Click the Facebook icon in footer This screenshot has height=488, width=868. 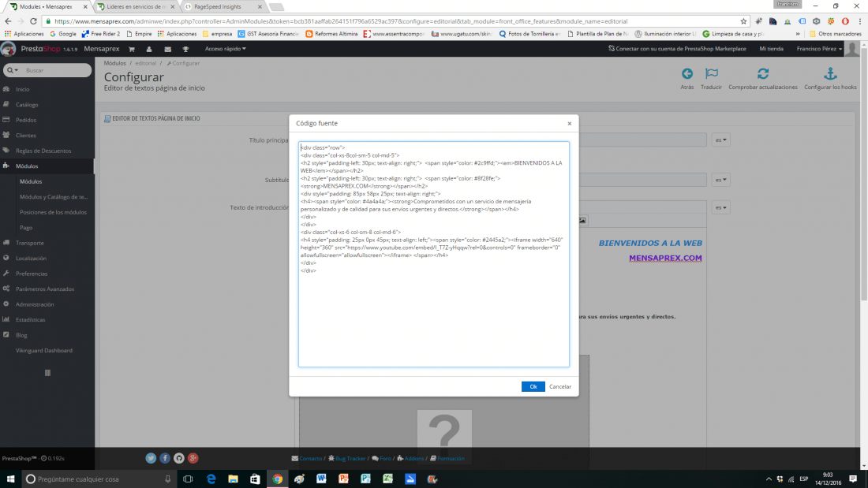165,458
